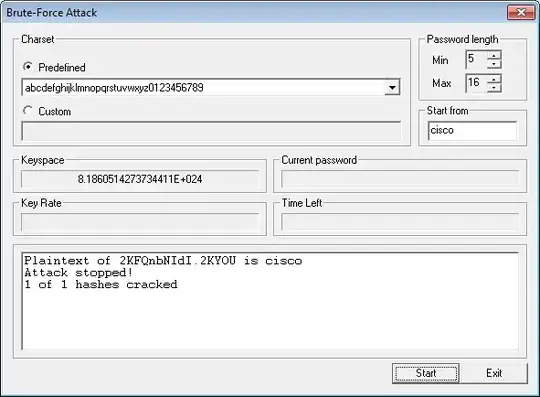Image resolution: width=540 pixels, height=397 pixels.
Task: Decrease the Max password length spinner
Action: tap(494, 87)
